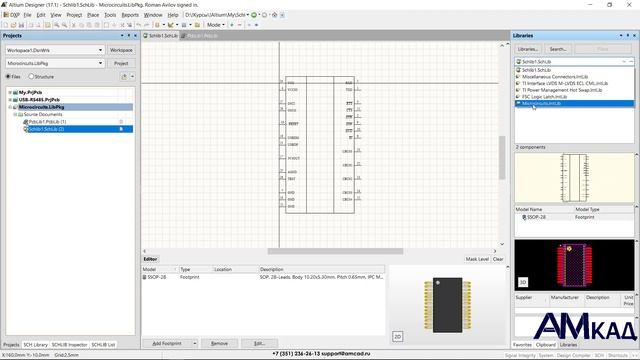Click the Add Footprint button
This screenshot has height=360, width=640.
167,344
